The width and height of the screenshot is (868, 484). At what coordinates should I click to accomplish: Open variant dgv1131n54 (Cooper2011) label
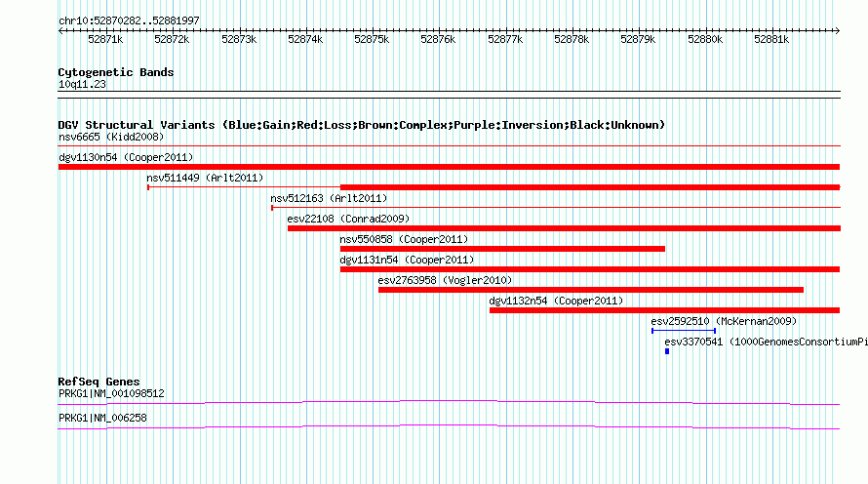(407, 260)
